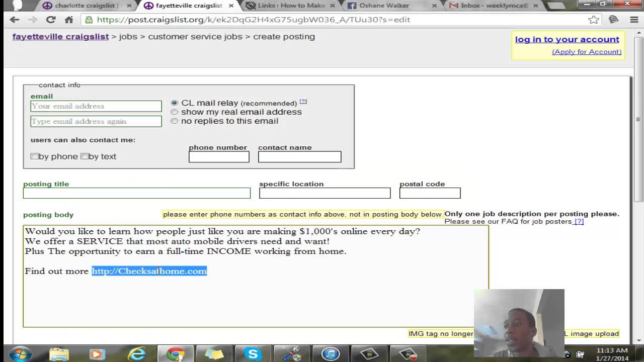Check the by text contact checkbox
This screenshot has height=362, width=644.
pyautogui.click(x=84, y=156)
